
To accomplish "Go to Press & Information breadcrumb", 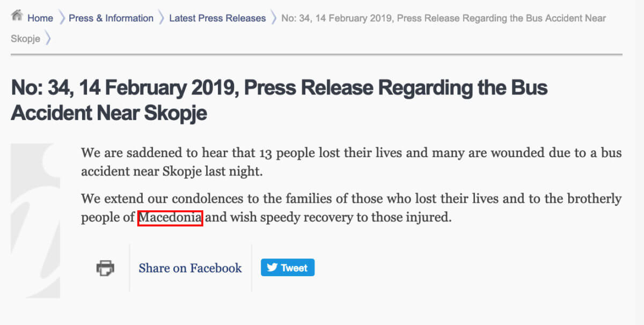I will tap(111, 18).
